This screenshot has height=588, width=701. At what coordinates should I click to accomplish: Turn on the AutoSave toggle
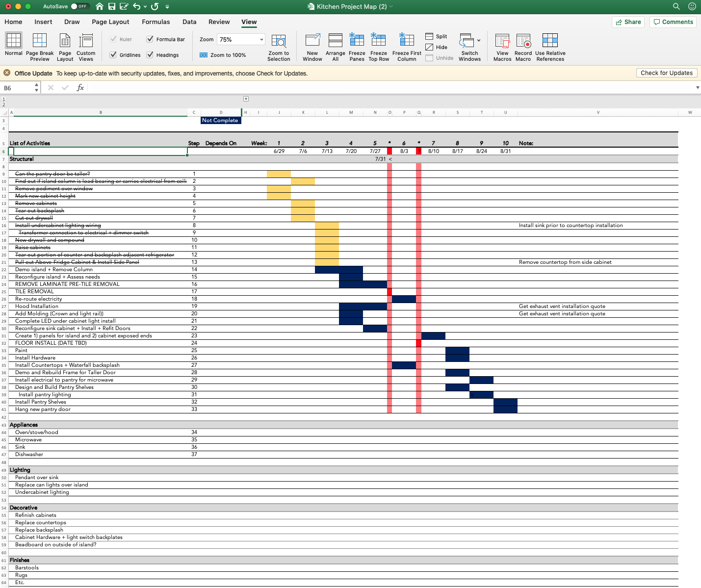pyautogui.click(x=79, y=6)
